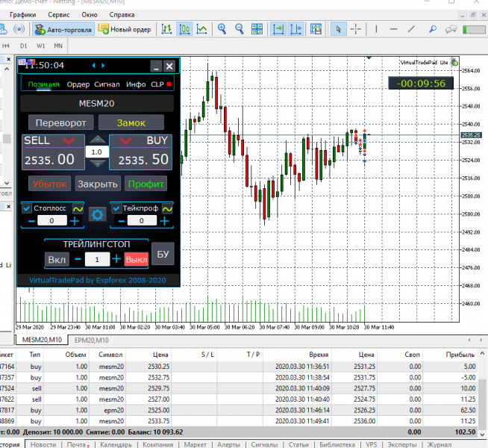This screenshot has height=448, width=488.
Task: Increase lot size with up arrow
Action: (x=98, y=140)
